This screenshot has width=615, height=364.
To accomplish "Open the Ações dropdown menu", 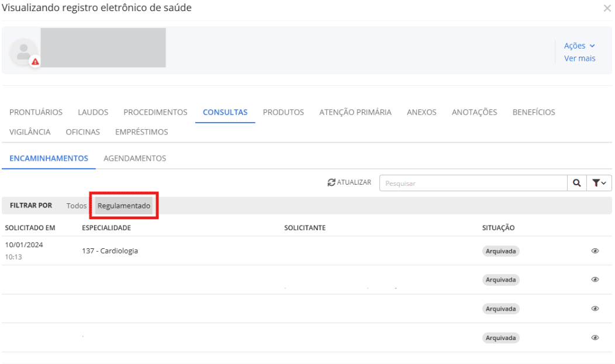I will click(x=578, y=44).
